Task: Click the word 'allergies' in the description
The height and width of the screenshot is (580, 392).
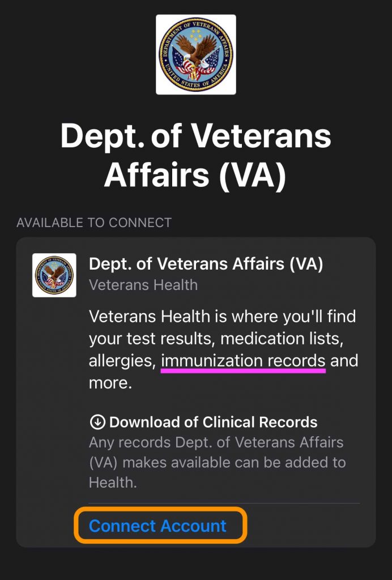Action: (x=121, y=361)
